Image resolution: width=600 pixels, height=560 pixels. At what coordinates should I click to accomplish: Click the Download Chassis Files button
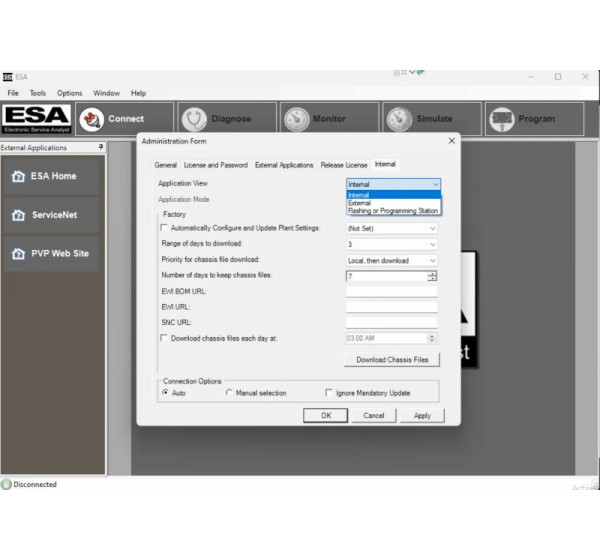point(391,360)
